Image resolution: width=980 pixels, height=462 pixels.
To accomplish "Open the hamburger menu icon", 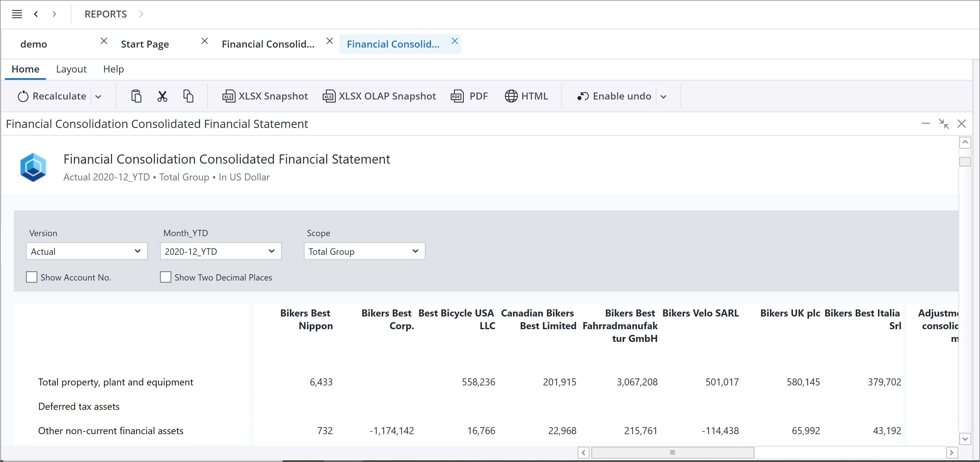I will coord(17,14).
